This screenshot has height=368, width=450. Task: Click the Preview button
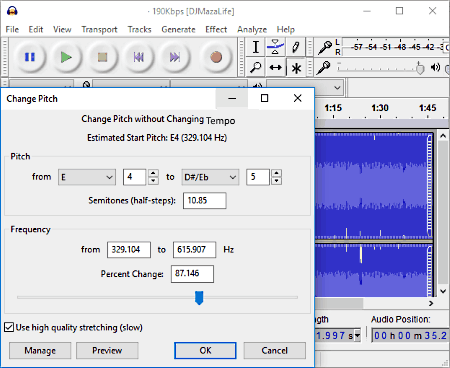click(x=107, y=350)
